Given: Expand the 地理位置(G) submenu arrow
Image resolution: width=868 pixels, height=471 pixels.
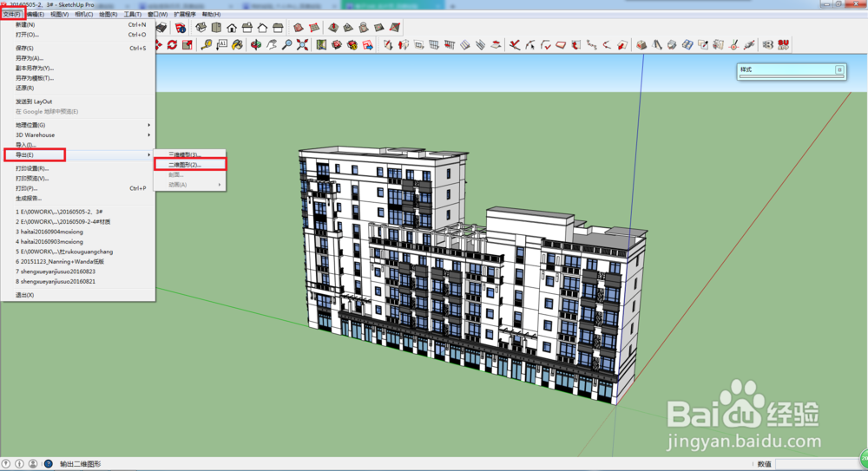Looking at the screenshot, I should coord(149,125).
